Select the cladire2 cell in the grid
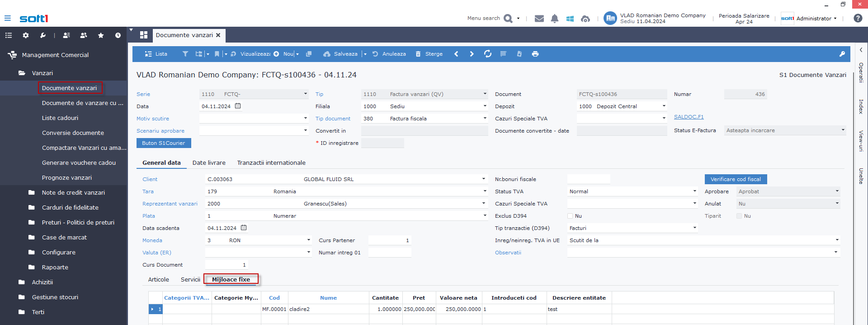This screenshot has height=325, width=868. pyautogui.click(x=329, y=309)
